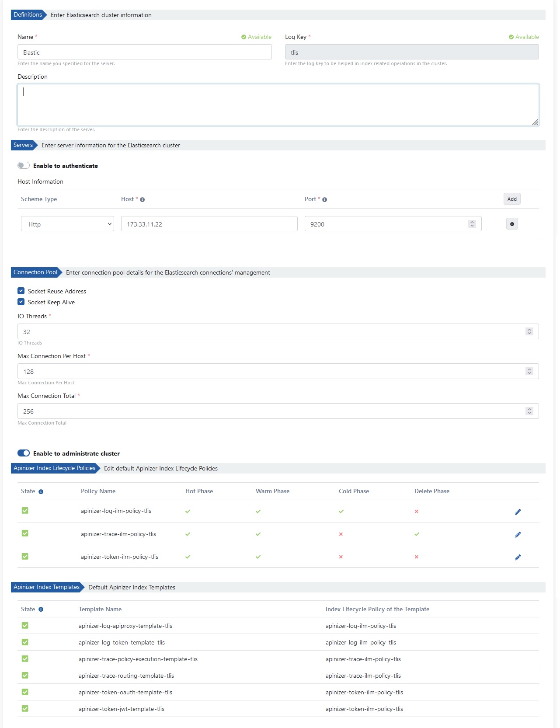Enable the authenticate toggle
Screen dimensions: 560x728
point(24,165)
